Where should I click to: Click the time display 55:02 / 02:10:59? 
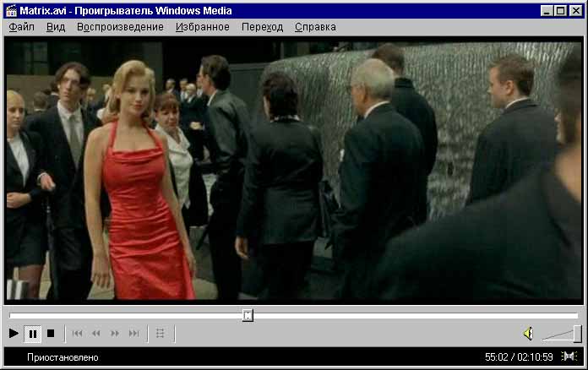pyautogui.click(x=519, y=357)
